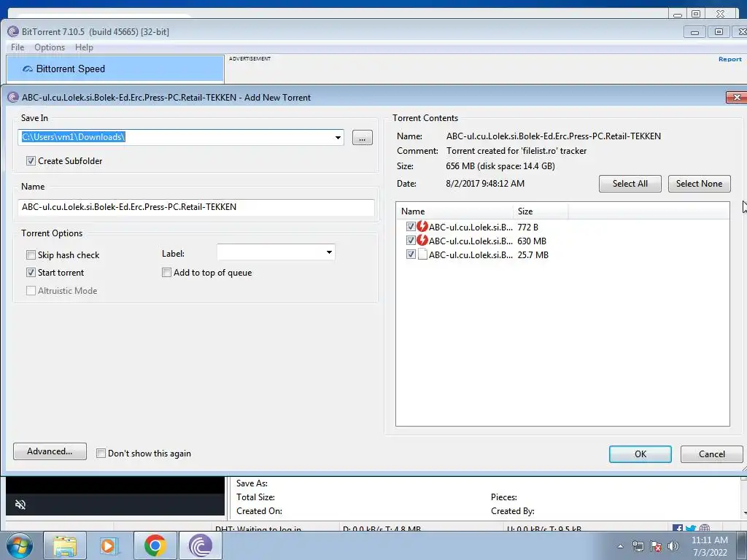Image resolution: width=747 pixels, height=560 pixels.
Task: Open File Explorer from the taskbar
Action: click(x=65, y=545)
